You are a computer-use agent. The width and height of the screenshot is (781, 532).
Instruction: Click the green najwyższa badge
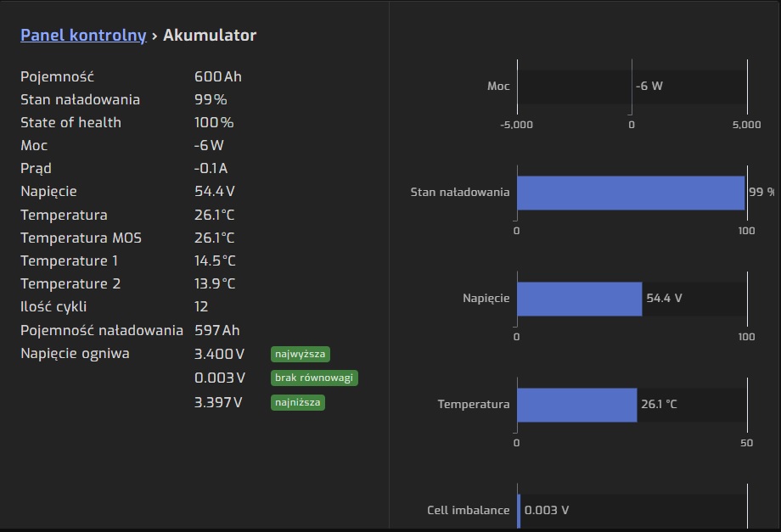click(300, 354)
